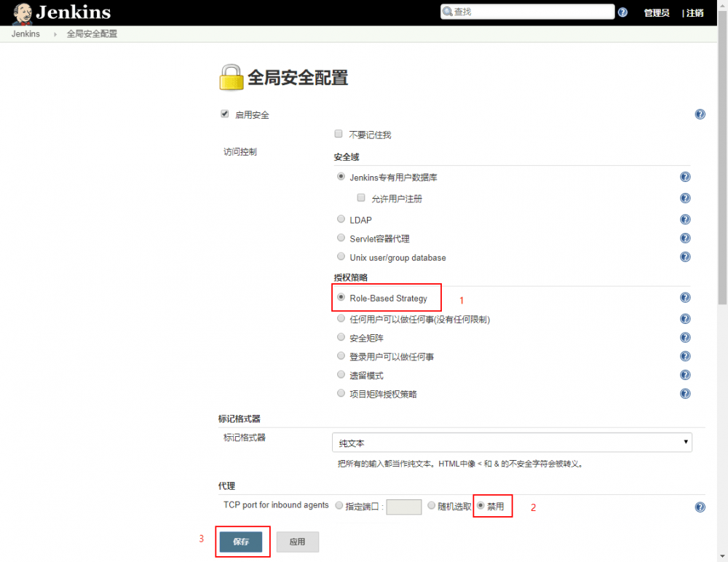Click help icon beside 安全矩阵
728x562 pixels.
[685, 337]
